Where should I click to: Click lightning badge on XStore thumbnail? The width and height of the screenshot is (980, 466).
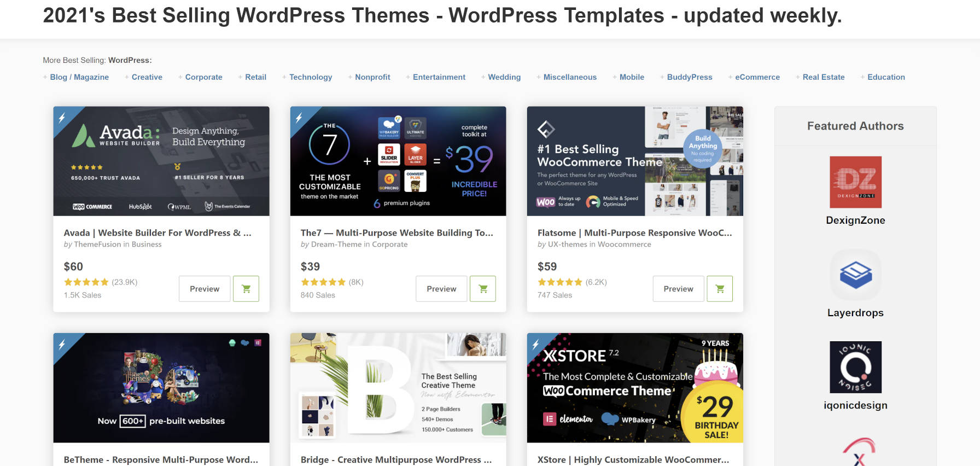(x=535, y=344)
